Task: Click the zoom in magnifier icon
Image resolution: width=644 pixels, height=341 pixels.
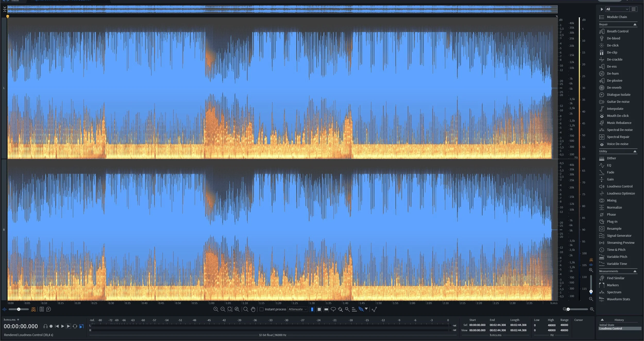Action: [x=216, y=309]
